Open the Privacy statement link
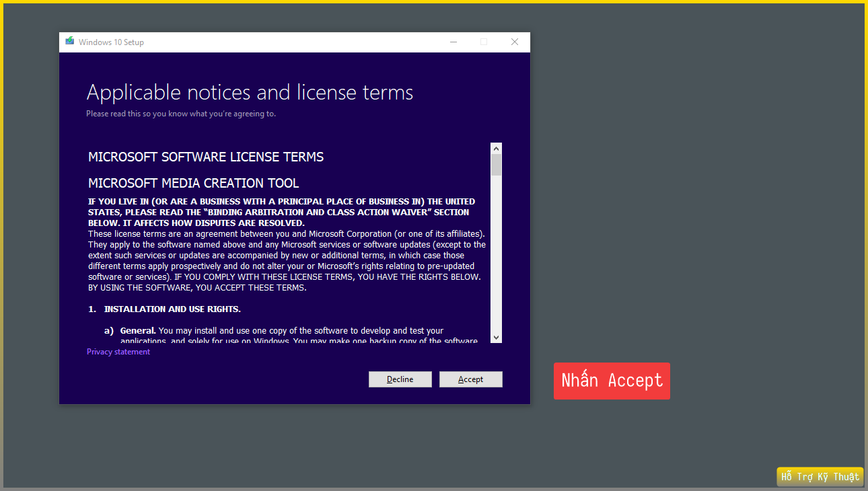The image size is (868, 491). point(118,352)
